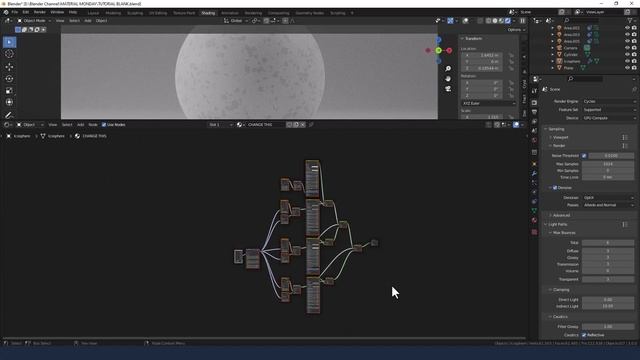Image resolution: width=640 pixels, height=360 pixels.
Task: Open the File menu
Action: [x=15, y=12]
